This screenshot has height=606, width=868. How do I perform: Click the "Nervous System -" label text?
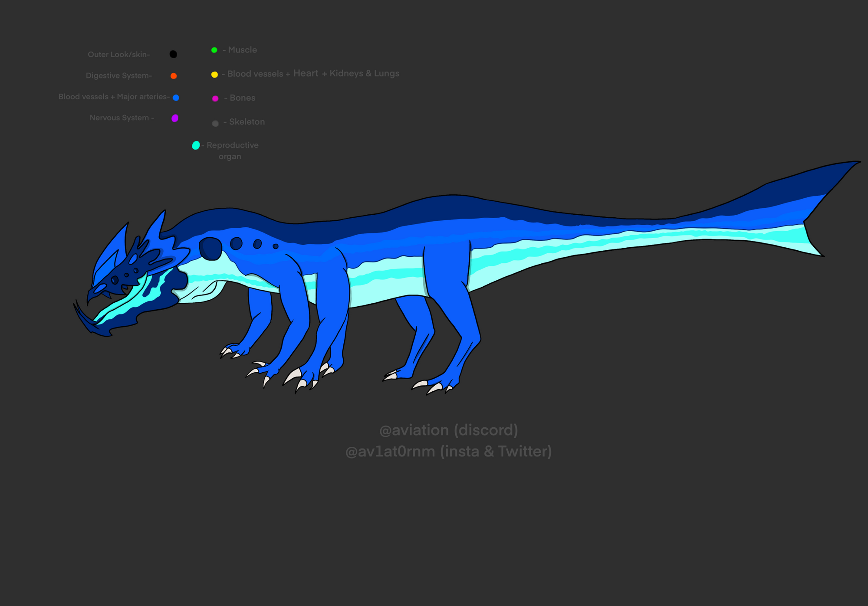122,118
